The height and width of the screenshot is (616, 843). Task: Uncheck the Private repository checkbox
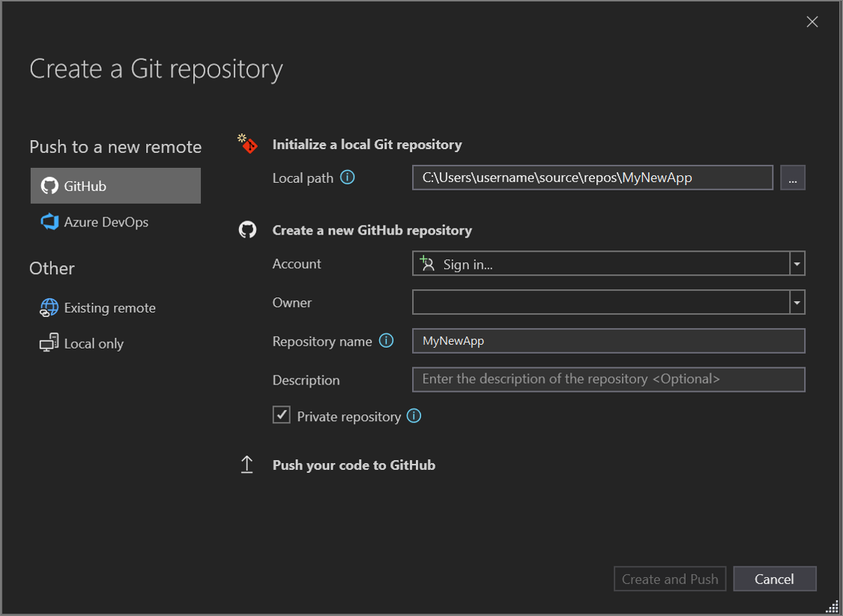pyautogui.click(x=281, y=414)
